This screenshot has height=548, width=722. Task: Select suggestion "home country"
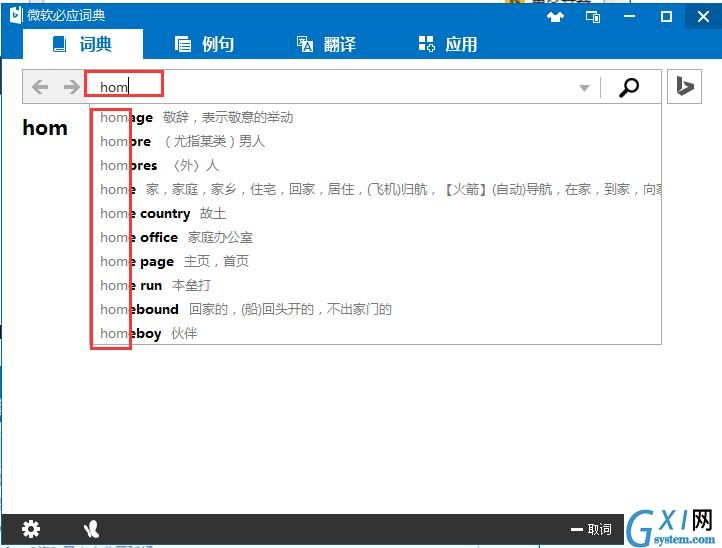(x=376, y=213)
